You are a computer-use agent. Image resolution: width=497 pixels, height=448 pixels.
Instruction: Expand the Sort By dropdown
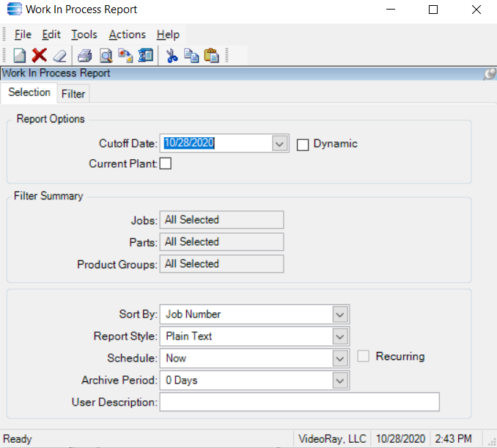[339, 315]
